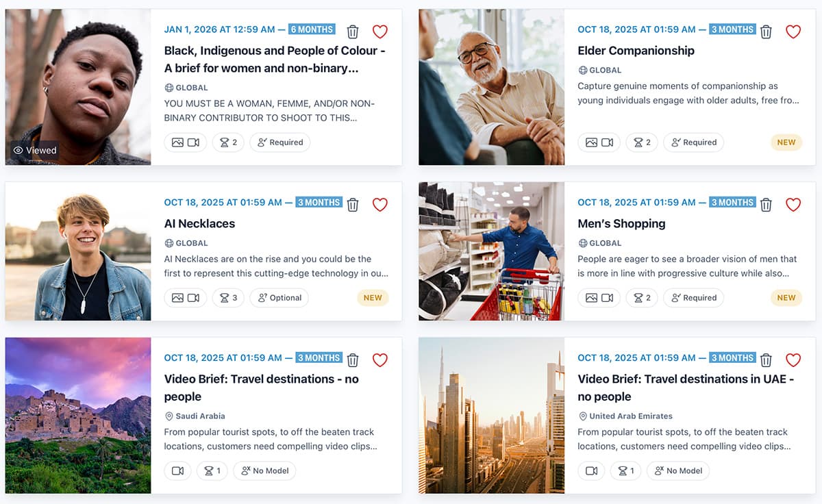The image size is (822, 504).
Task: Heart the Men's Shopping brief
Action: pyautogui.click(x=793, y=204)
